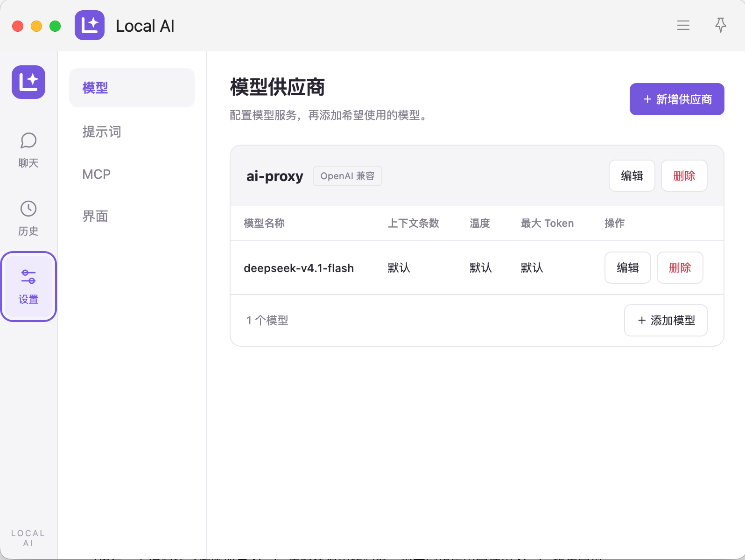The image size is (745, 560).
Task: Click the 操作 column header
Action: click(x=615, y=223)
